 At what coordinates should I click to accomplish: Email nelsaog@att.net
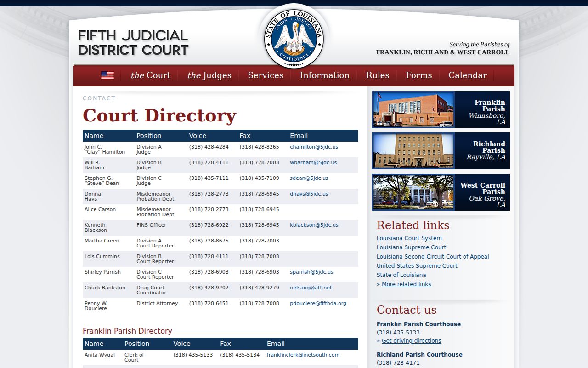tap(311, 288)
